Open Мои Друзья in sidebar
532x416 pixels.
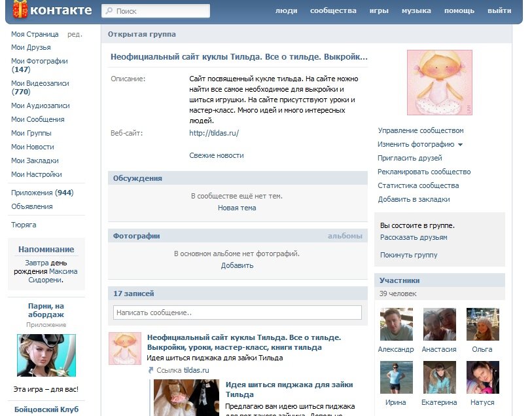31,47
